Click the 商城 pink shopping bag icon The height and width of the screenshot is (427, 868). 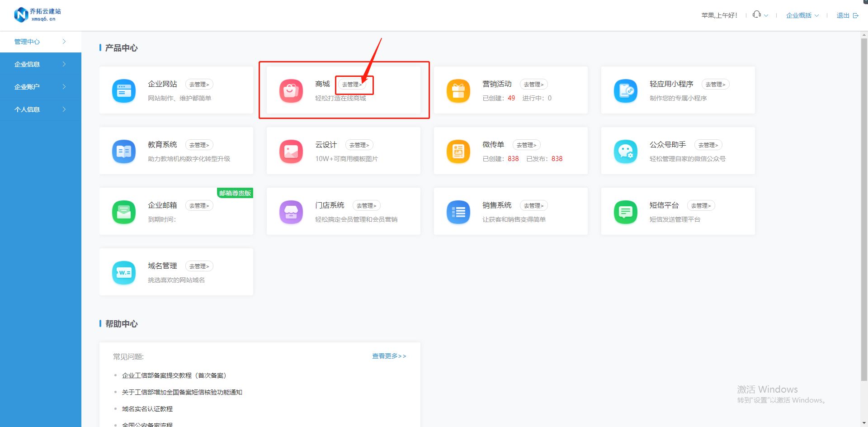291,91
